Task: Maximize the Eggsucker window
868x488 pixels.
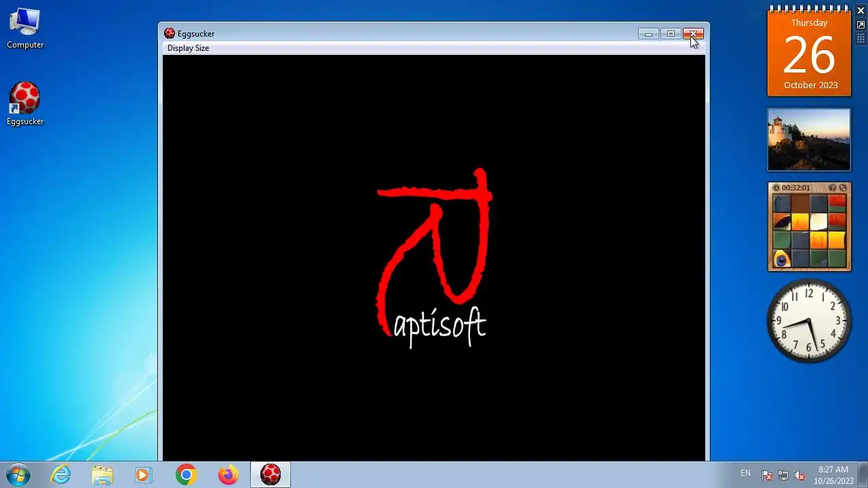Action: pyautogui.click(x=671, y=34)
